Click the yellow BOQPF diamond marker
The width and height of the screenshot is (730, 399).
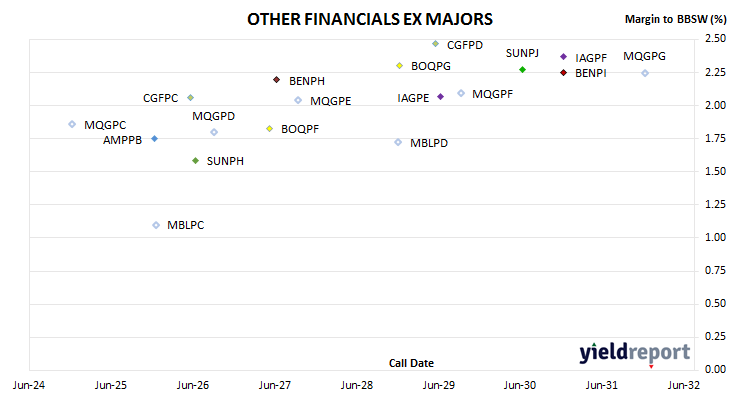point(270,128)
